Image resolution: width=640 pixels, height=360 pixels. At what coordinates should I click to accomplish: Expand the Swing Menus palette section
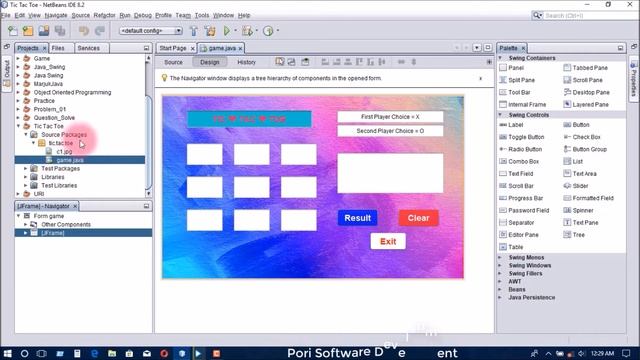[x=500, y=258]
